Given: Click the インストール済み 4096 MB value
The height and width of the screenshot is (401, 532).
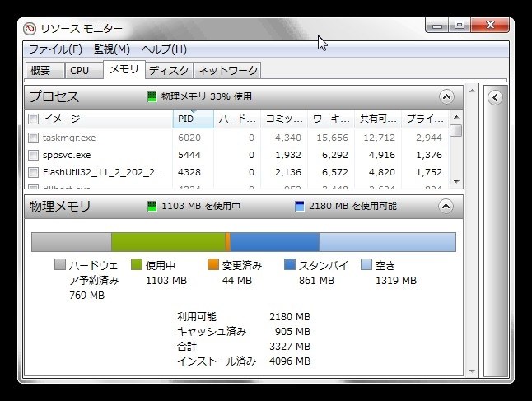Looking at the screenshot, I should [290, 361].
